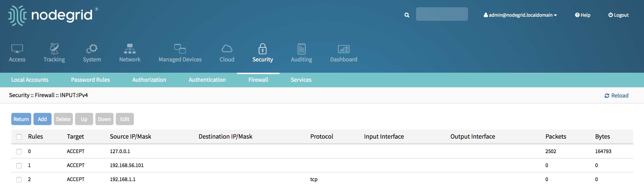Open the Auditing notepad icon
Image resolution: width=644 pixels, height=191 pixels.
[x=301, y=49]
